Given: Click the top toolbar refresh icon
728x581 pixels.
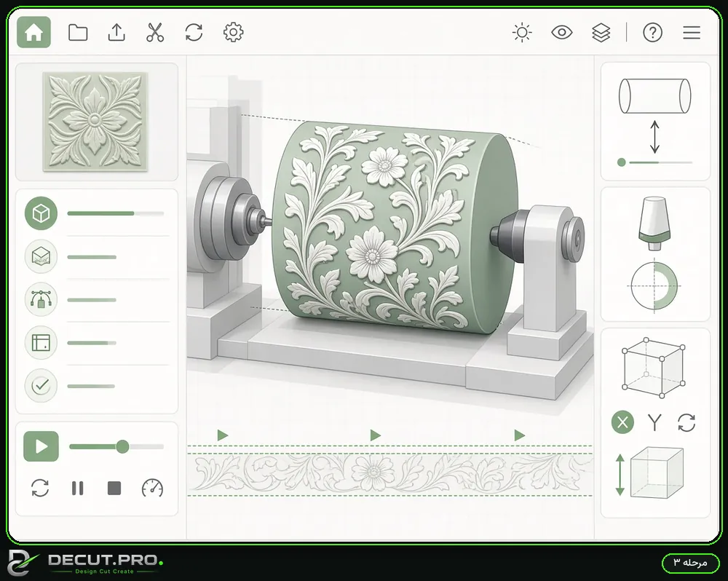Looking at the screenshot, I should pyautogui.click(x=194, y=33).
